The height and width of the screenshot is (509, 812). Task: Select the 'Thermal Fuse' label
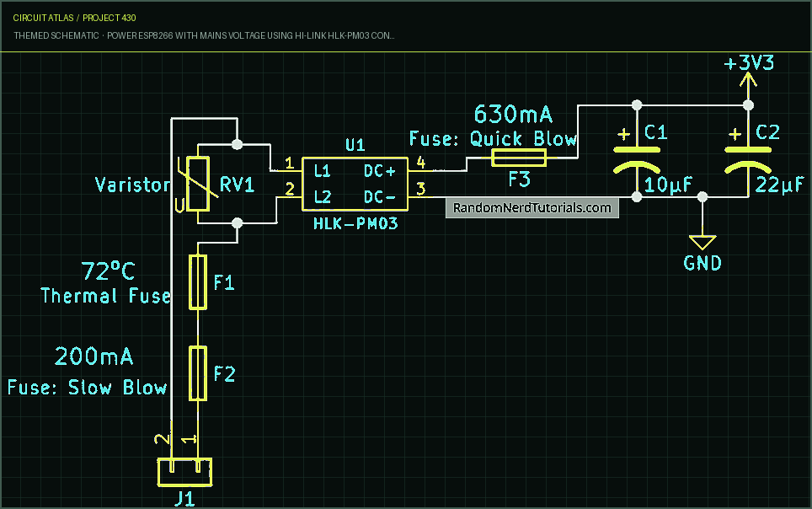coord(105,296)
